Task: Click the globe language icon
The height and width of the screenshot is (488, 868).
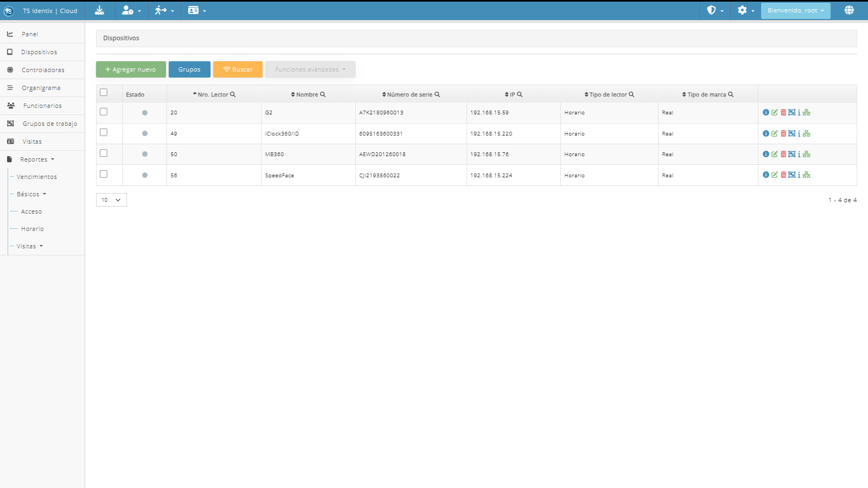Action: (x=849, y=10)
